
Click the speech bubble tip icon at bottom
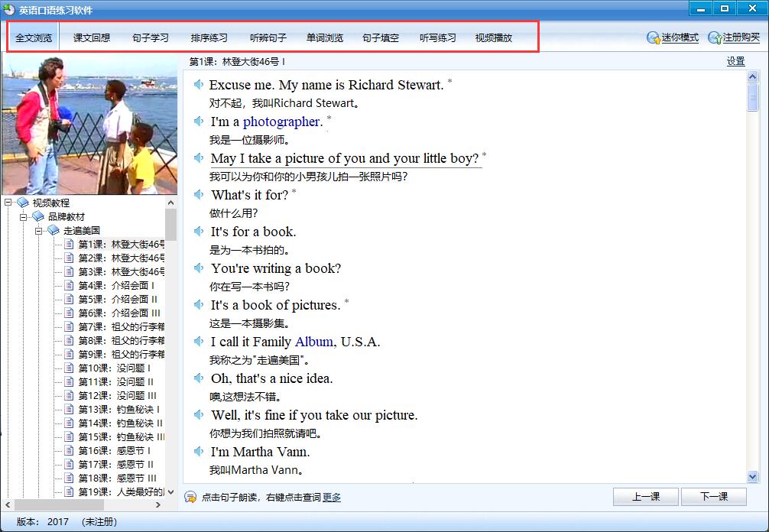[190, 497]
